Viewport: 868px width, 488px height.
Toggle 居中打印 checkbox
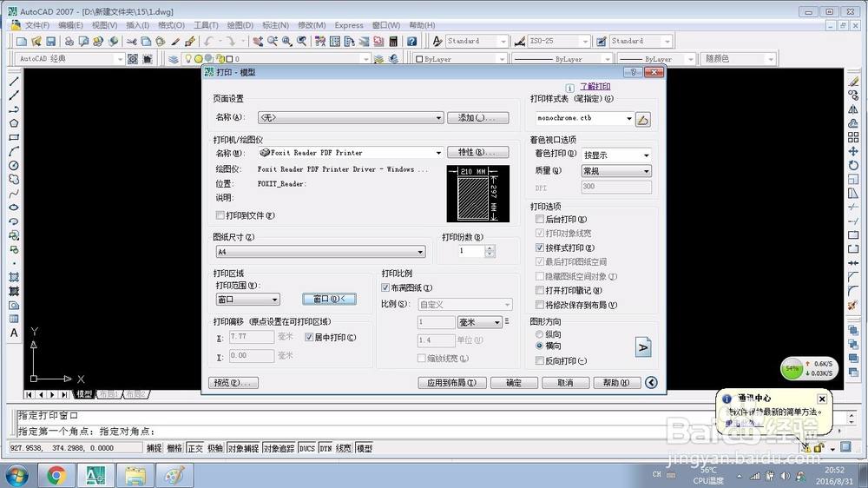[309, 337]
